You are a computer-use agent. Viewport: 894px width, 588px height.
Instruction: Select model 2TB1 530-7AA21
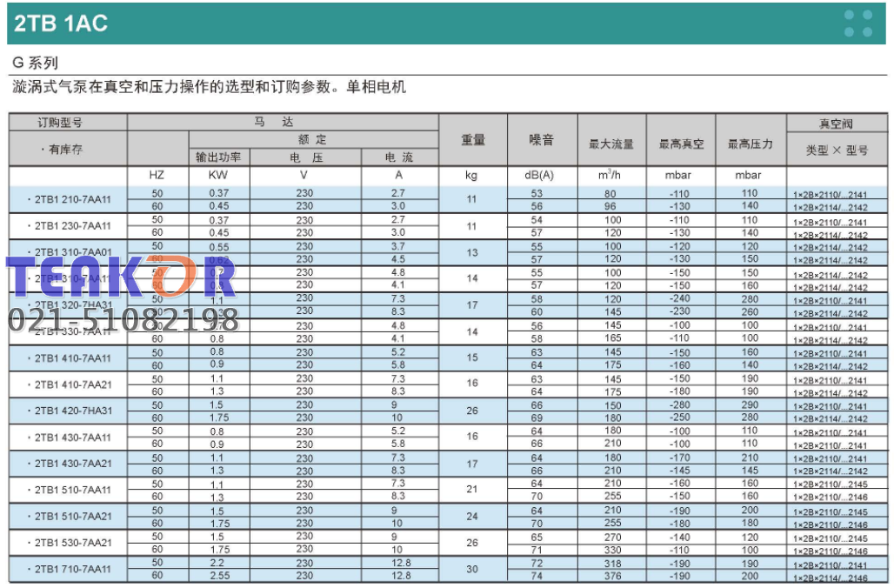pos(72,543)
